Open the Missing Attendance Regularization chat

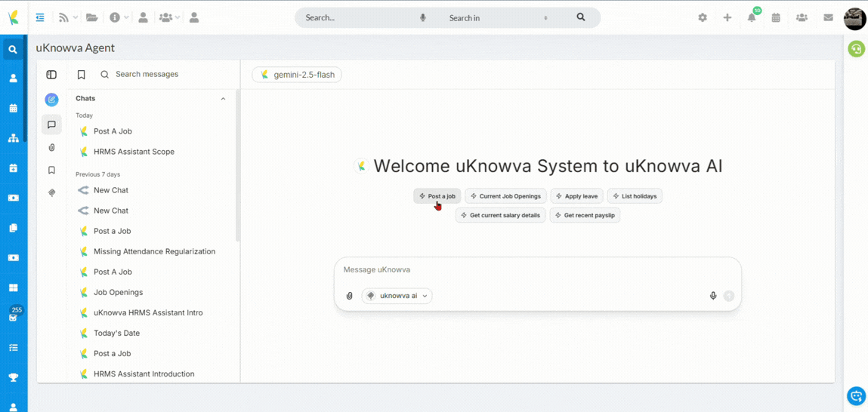coord(154,251)
